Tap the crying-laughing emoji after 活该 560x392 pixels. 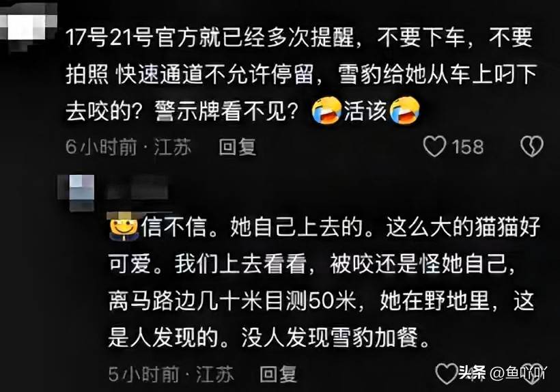point(404,110)
